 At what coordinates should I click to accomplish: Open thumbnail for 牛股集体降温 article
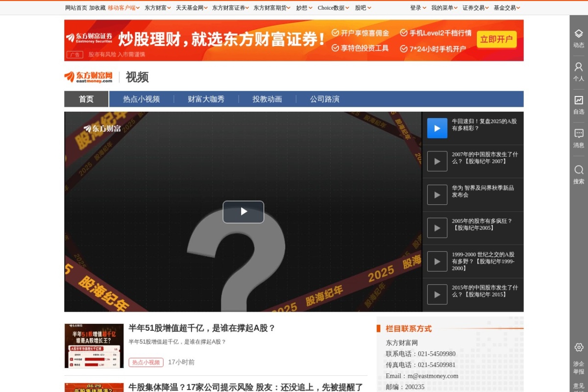coord(94,388)
